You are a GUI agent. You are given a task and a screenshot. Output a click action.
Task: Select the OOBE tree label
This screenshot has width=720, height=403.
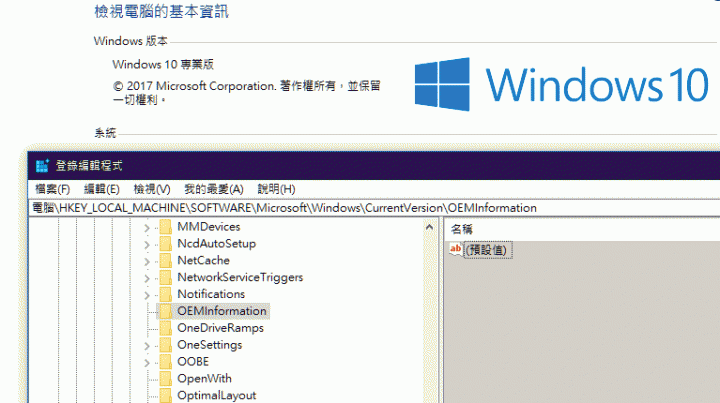193,362
